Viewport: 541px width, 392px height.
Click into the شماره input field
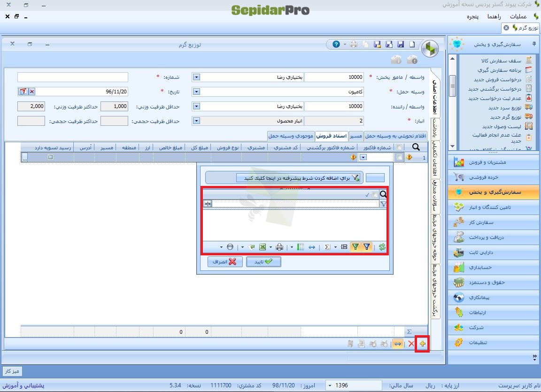(x=73, y=77)
